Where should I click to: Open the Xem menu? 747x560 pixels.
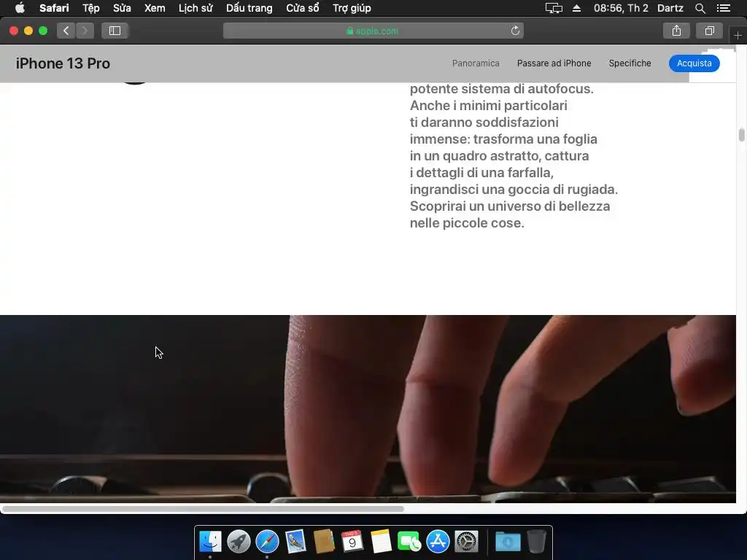click(155, 8)
